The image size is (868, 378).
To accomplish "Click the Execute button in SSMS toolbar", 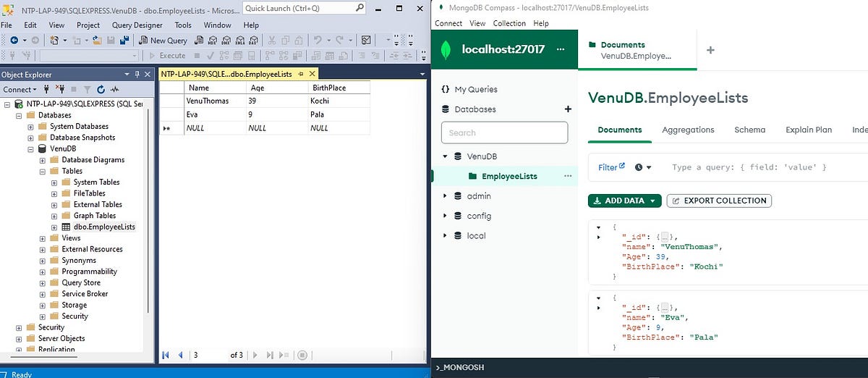I will [x=168, y=56].
